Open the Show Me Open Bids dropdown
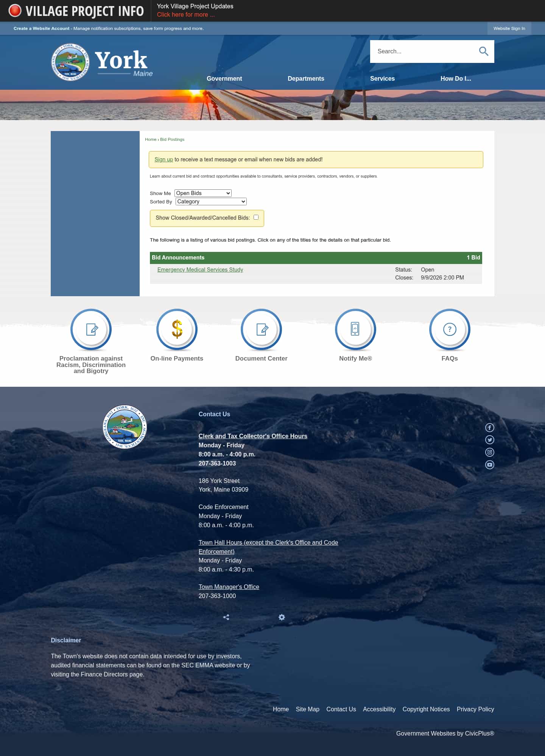545x756 pixels. [203, 193]
